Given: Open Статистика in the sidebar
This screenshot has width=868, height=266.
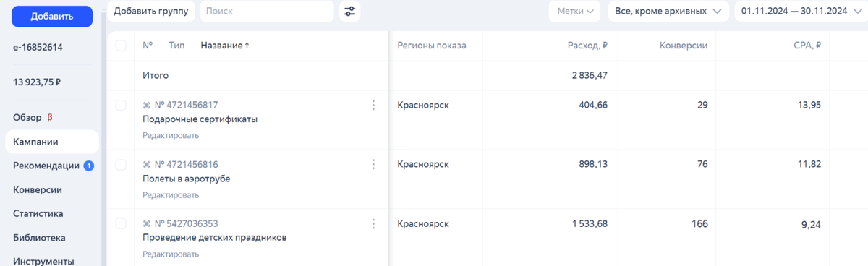Looking at the screenshot, I should point(38,213).
